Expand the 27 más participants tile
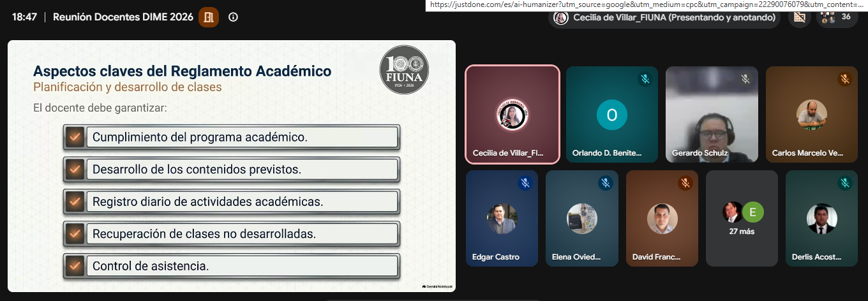This screenshot has width=868, height=301. (x=742, y=218)
